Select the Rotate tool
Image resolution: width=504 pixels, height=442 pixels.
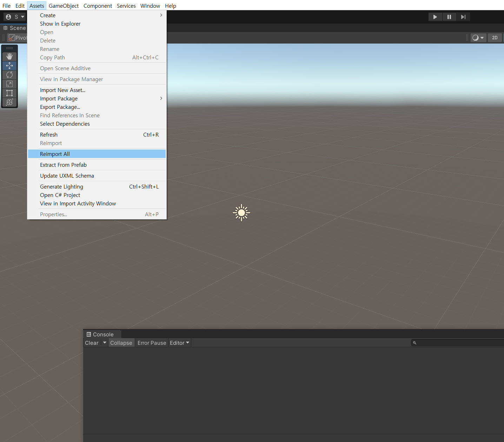point(9,75)
